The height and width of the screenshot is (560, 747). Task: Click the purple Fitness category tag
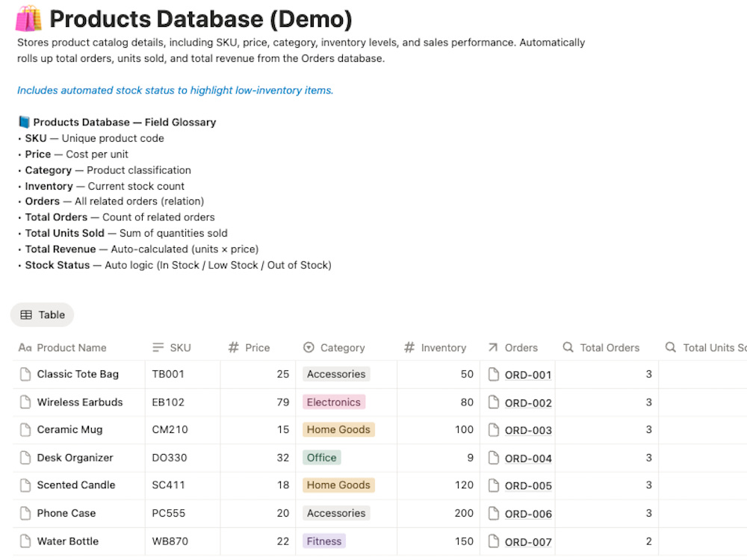(x=324, y=541)
